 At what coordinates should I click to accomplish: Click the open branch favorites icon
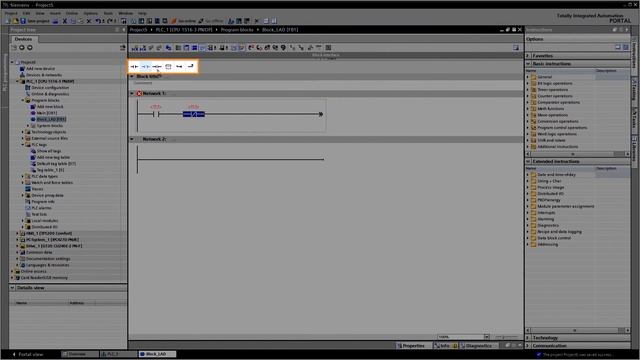179,66
